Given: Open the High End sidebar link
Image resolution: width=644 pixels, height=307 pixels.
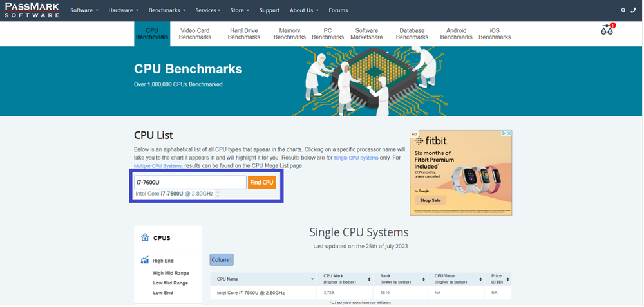Looking at the screenshot, I should (x=163, y=261).
